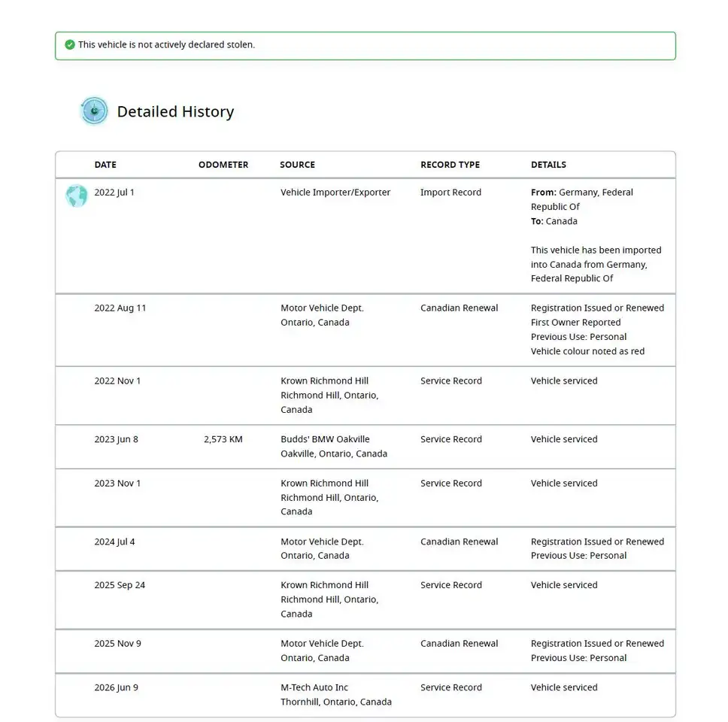Click Vehicle Importer/Exporter source text
The height and width of the screenshot is (722, 728).
[335, 193]
